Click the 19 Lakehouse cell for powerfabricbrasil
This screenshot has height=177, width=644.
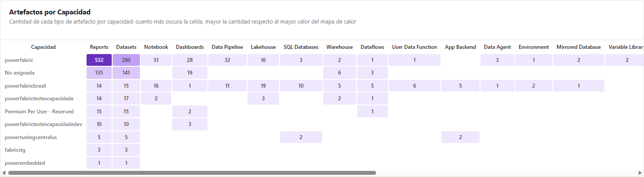click(264, 86)
